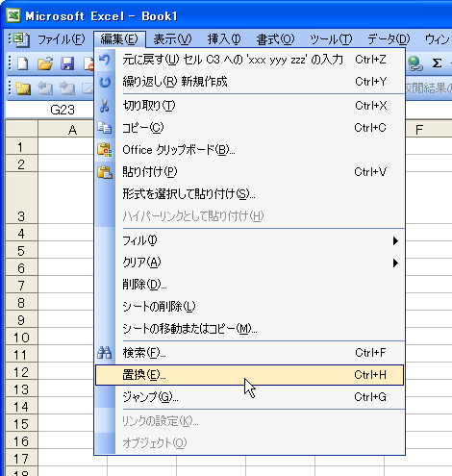Click the Save floppy disk icon

[67, 63]
